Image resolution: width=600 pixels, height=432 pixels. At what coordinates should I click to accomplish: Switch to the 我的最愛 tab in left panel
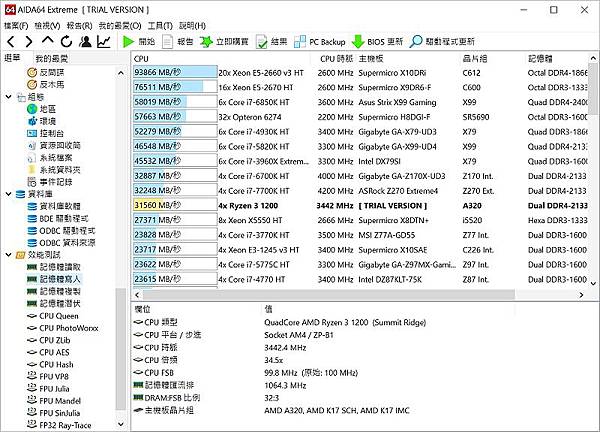pos(52,59)
